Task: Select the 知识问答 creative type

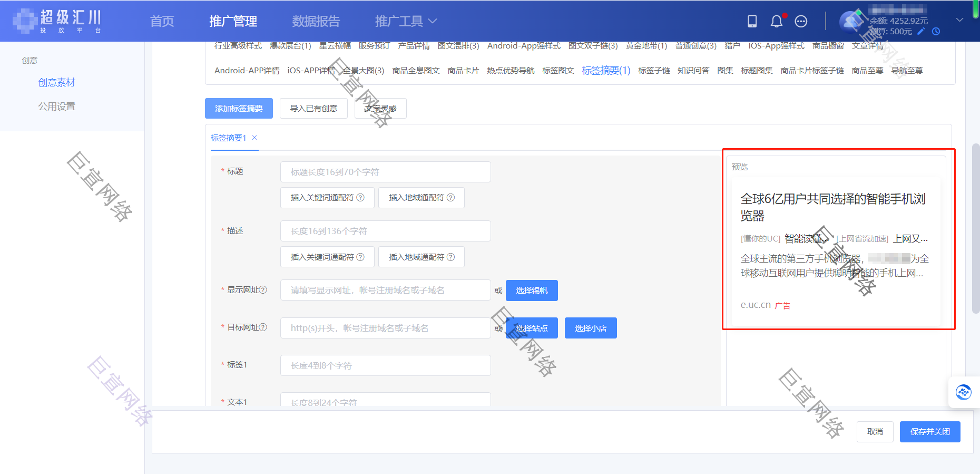Action: tap(693, 70)
